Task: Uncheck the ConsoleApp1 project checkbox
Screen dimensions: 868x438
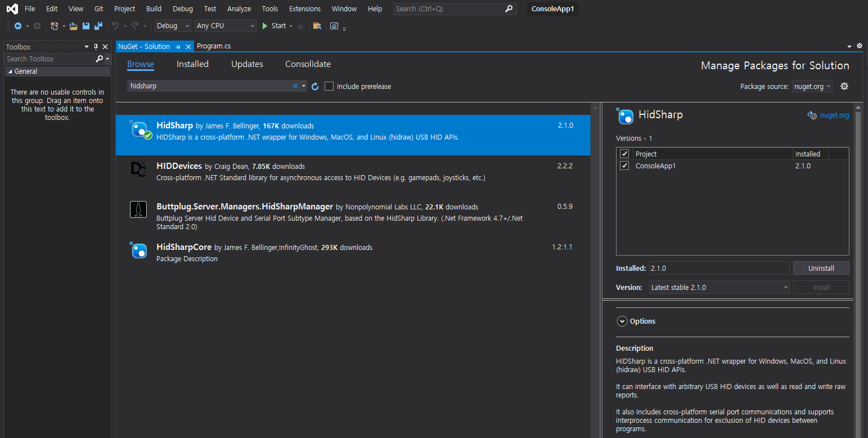Action: click(x=624, y=166)
